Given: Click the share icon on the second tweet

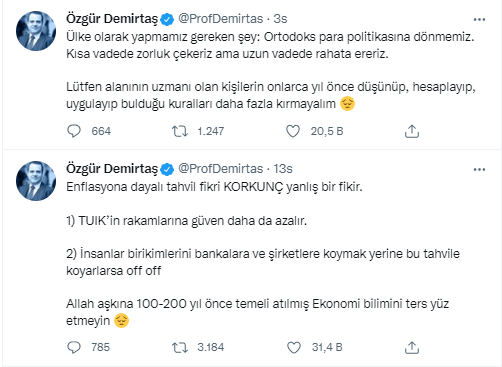Looking at the screenshot, I should coord(412,347).
